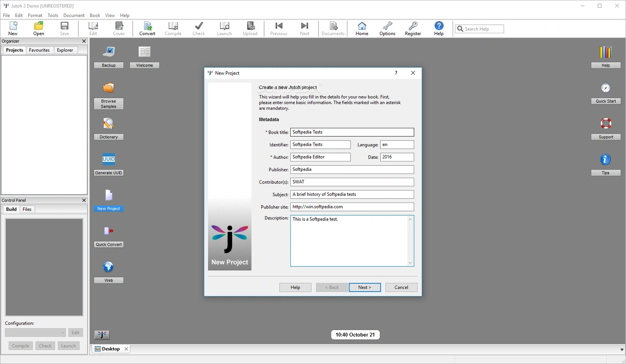Open the Format menu

(x=35, y=15)
